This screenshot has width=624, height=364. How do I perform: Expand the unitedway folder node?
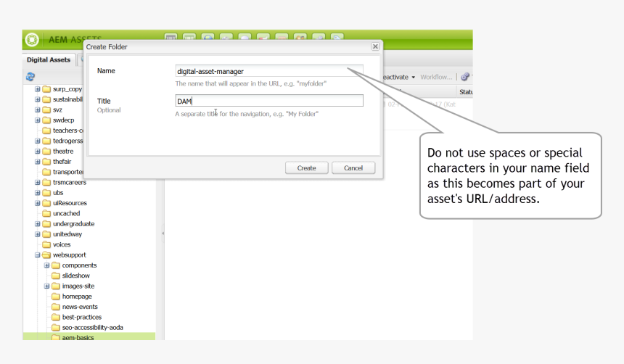(x=38, y=234)
